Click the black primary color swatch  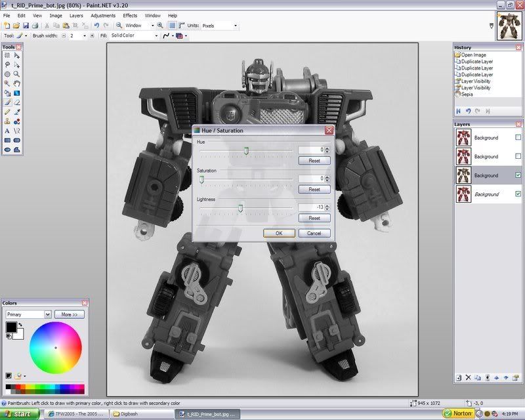[11, 327]
